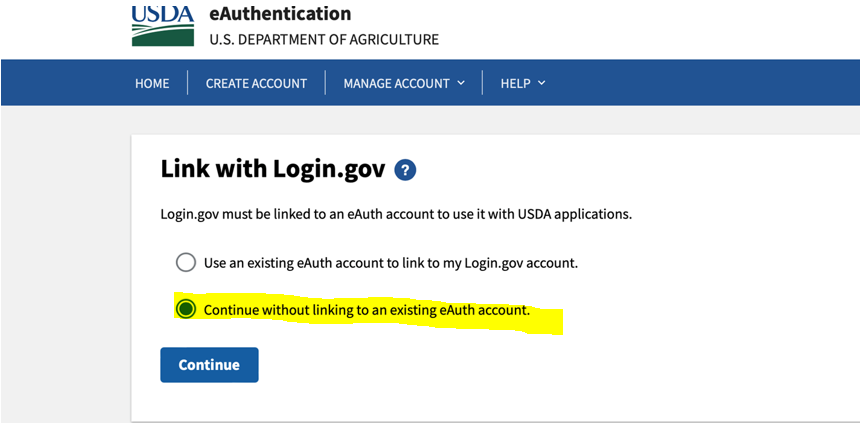Click the highlighted 'Continue without linking' label text

tap(366, 310)
